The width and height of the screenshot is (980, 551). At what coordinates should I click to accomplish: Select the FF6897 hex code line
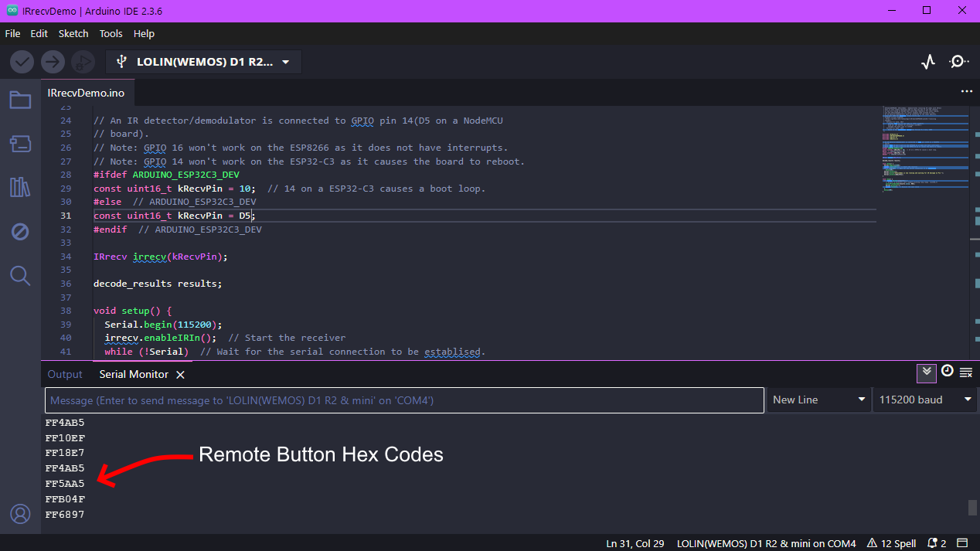(x=65, y=515)
